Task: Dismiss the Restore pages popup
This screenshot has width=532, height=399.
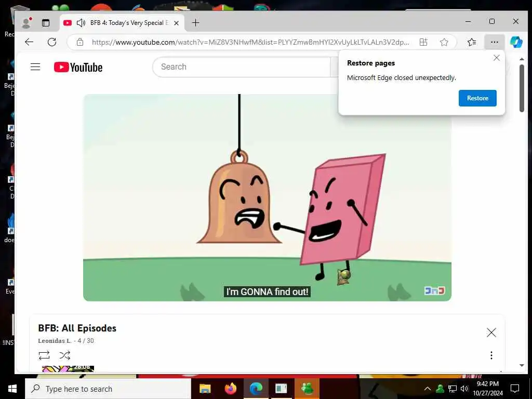Action: coord(496,58)
